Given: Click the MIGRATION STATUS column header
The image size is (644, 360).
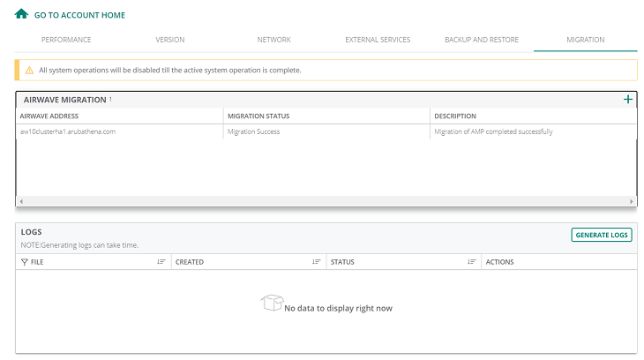Looking at the screenshot, I should [x=258, y=116].
